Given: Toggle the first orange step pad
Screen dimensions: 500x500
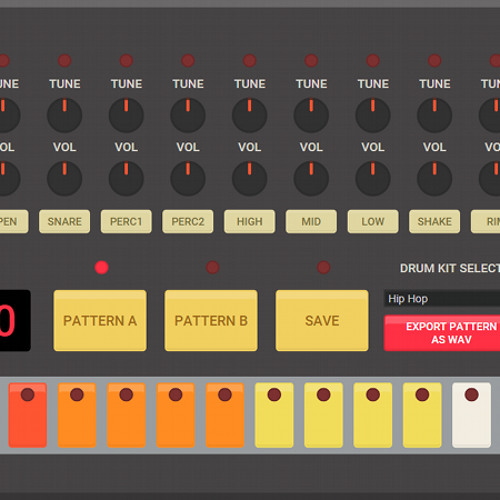Looking at the screenshot, I should tap(77, 415).
